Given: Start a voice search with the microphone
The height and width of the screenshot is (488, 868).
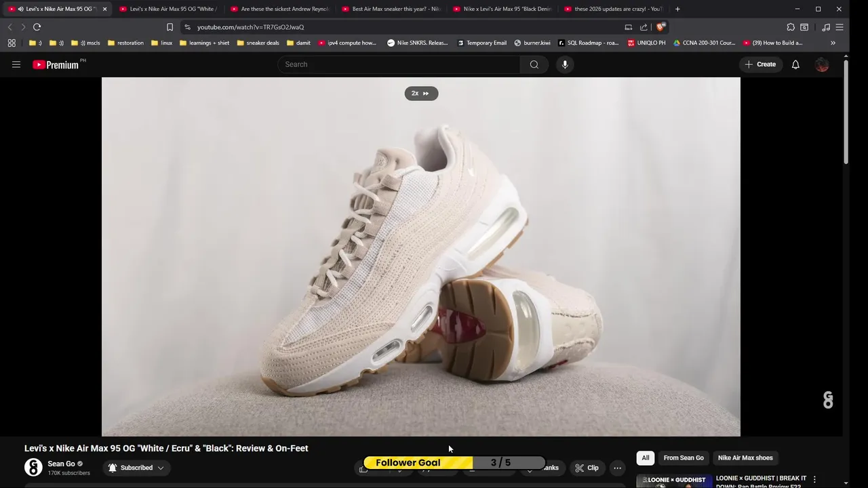Looking at the screenshot, I should point(565,64).
